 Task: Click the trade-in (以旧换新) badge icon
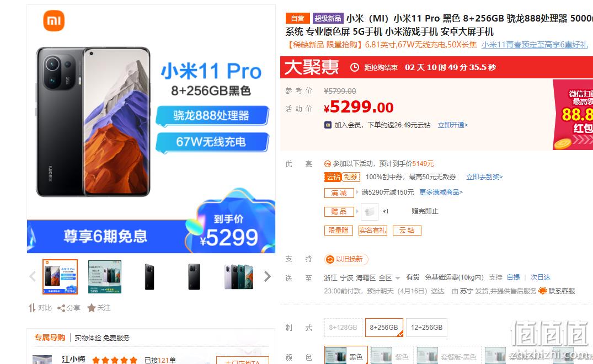pos(330,259)
